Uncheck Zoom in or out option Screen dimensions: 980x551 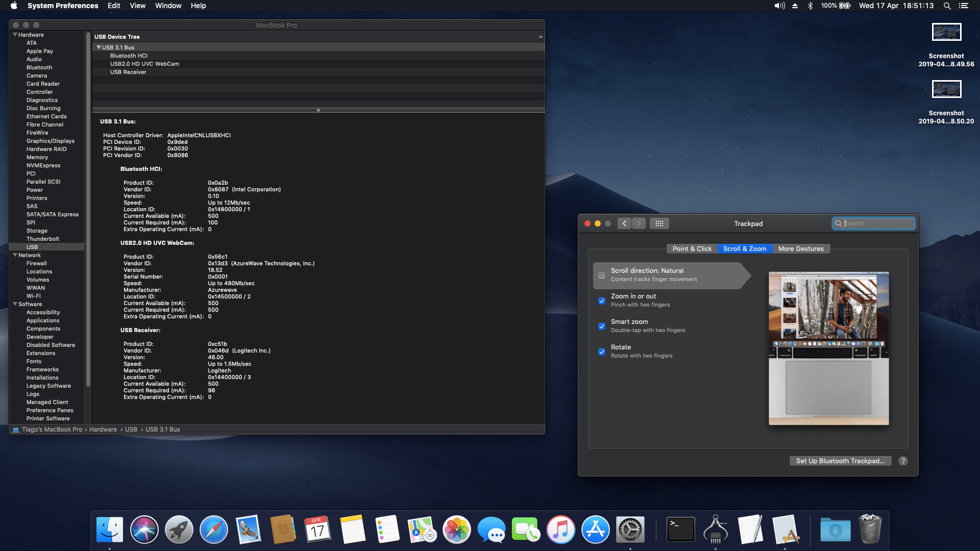(602, 301)
